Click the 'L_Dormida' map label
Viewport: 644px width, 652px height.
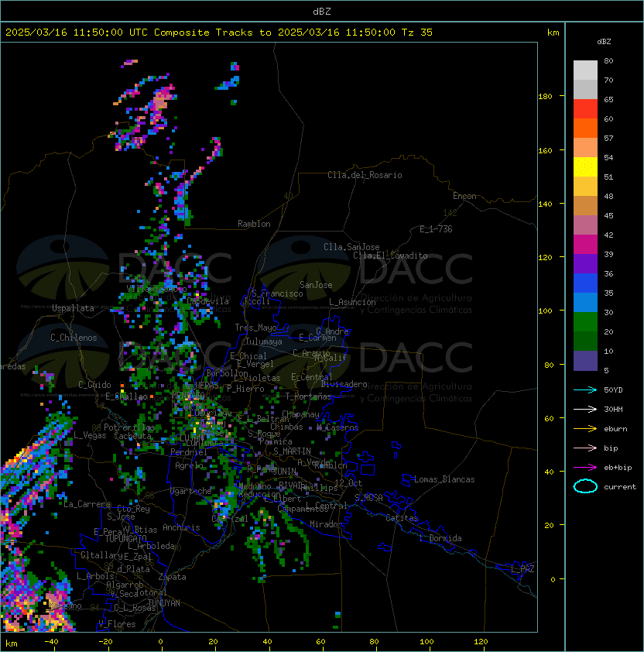[440, 538]
